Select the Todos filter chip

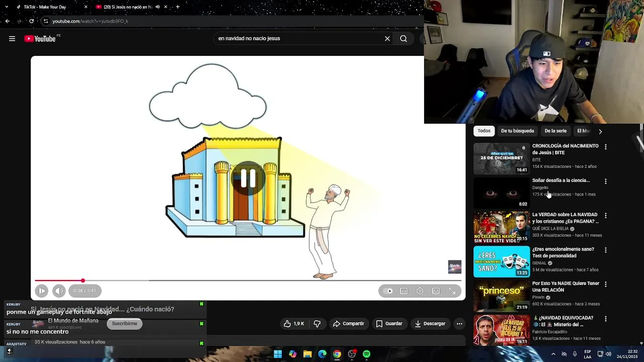tap(484, 131)
